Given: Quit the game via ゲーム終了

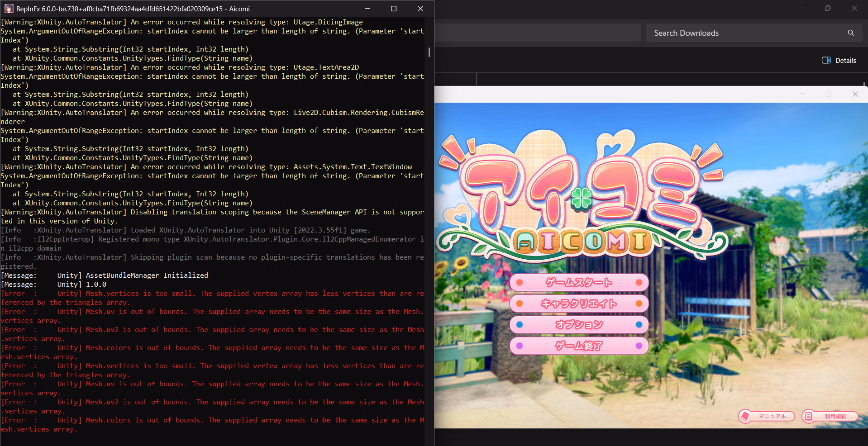Looking at the screenshot, I should click(x=579, y=346).
